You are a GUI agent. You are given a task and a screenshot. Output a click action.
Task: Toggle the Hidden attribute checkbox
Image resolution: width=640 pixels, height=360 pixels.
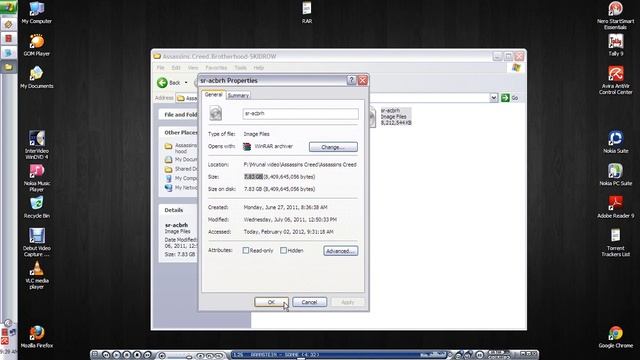click(283, 250)
